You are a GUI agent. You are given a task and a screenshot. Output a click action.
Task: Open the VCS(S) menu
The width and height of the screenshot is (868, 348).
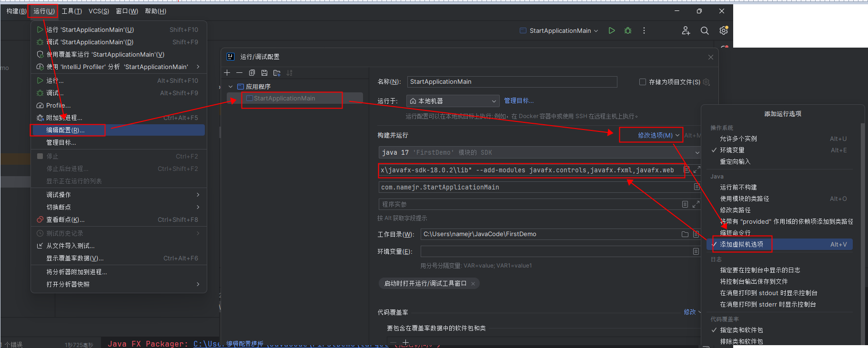pyautogui.click(x=99, y=11)
